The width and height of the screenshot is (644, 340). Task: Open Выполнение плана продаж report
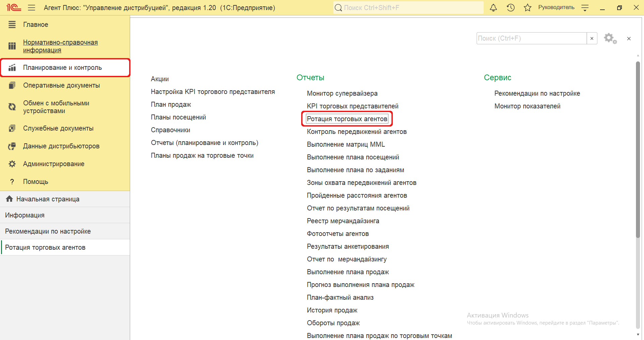(x=348, y=272)
